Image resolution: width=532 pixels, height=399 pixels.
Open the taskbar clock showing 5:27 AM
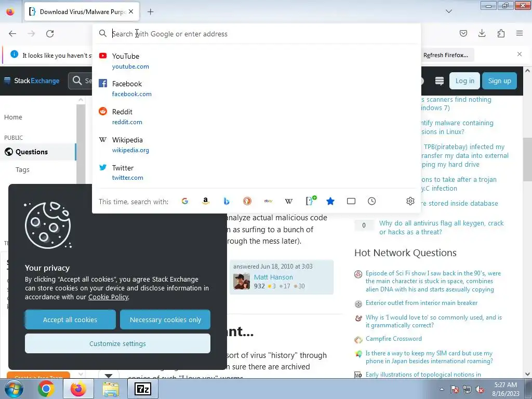tap(506, 389)
